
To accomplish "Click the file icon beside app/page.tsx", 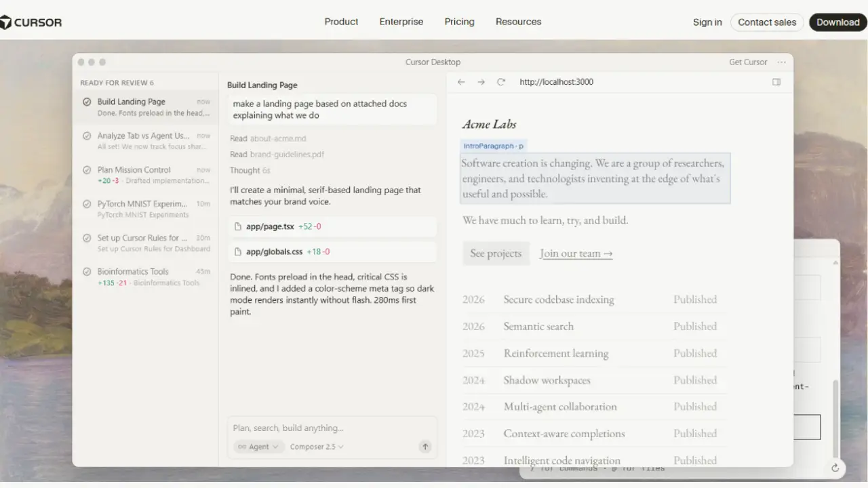I will pos(238,226).
